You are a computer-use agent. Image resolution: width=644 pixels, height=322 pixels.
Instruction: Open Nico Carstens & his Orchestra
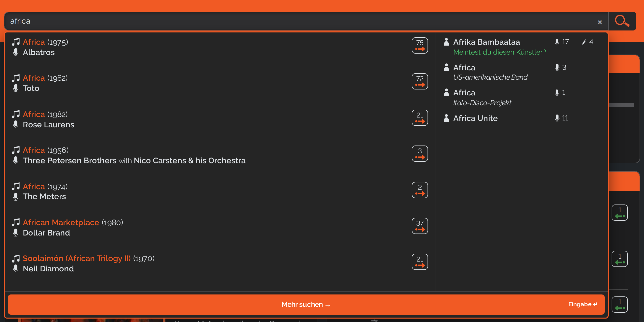(x=189, y=161)
